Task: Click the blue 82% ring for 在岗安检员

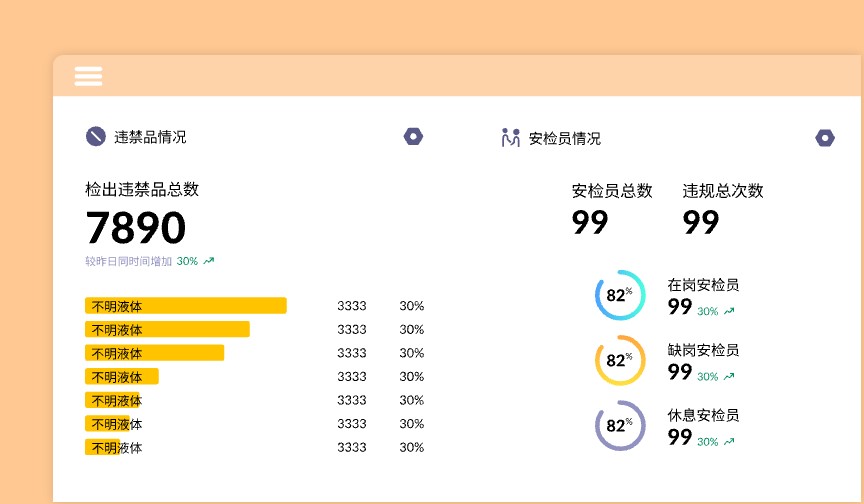Action: pos(620,295)
